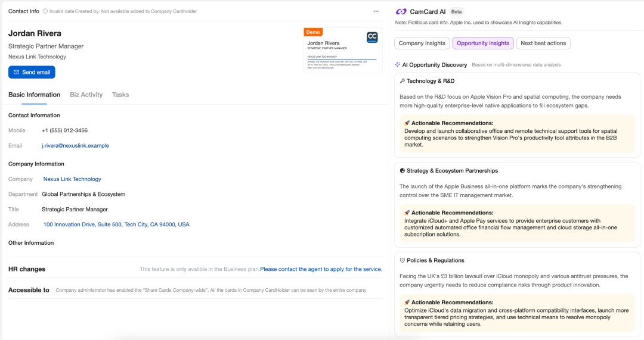Select the Basic Information tab
Image resolution: width=644 pixels, height=340 pixels.
point(34,95)
